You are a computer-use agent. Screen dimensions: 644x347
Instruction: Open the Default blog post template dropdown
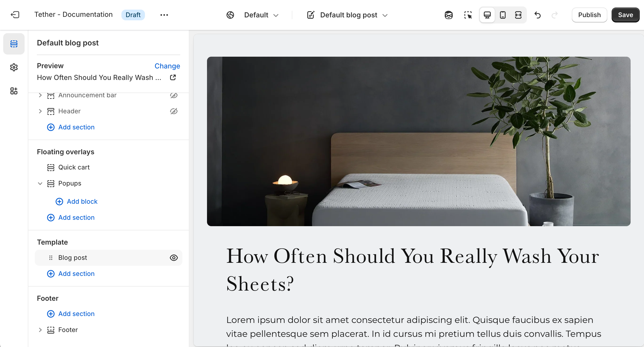(x=354, y=15)
